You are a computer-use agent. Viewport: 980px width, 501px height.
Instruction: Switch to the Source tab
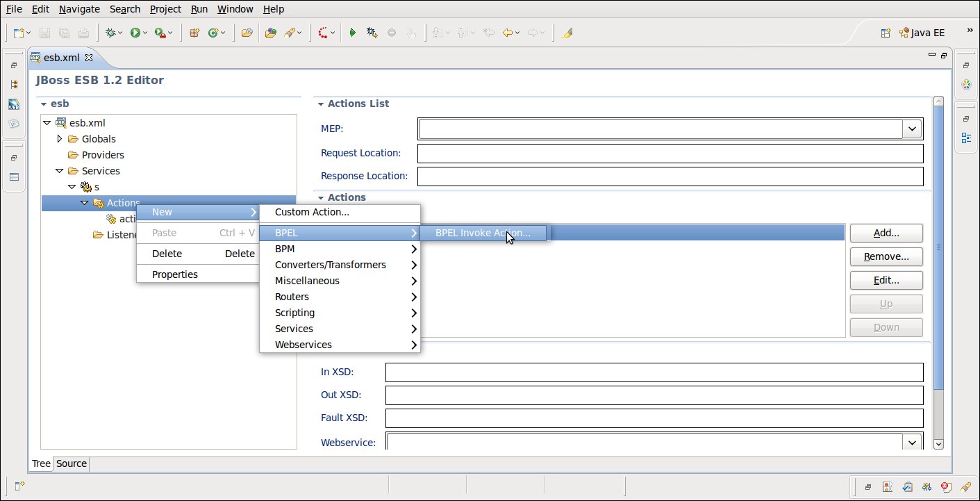72,463
